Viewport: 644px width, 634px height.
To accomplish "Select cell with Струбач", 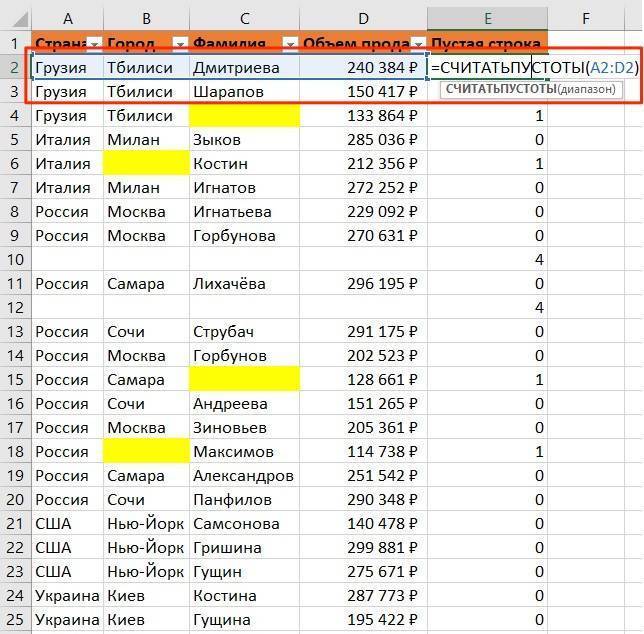I will pyautogui.click(x=244, y=331).
